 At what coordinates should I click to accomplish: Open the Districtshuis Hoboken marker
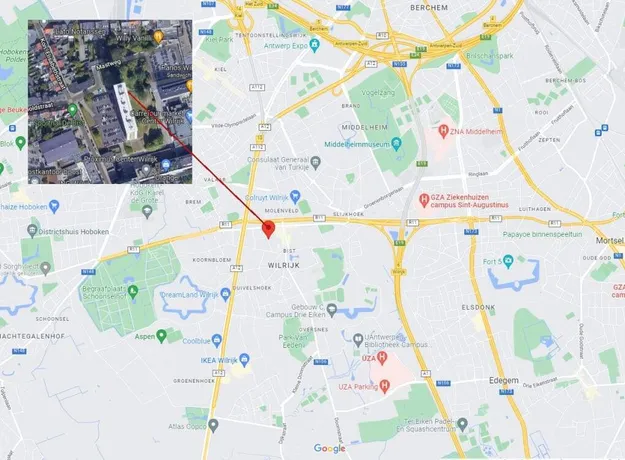[x=32, y=230]
